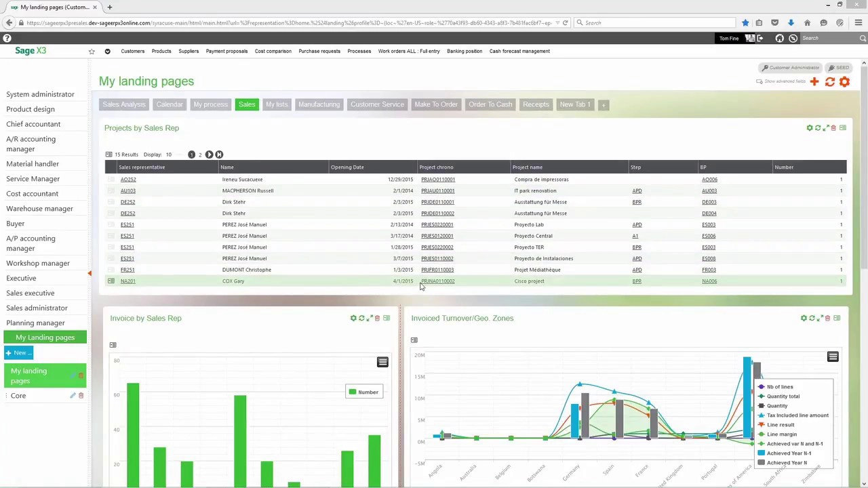Open the BP link NA006

point(709,281)
